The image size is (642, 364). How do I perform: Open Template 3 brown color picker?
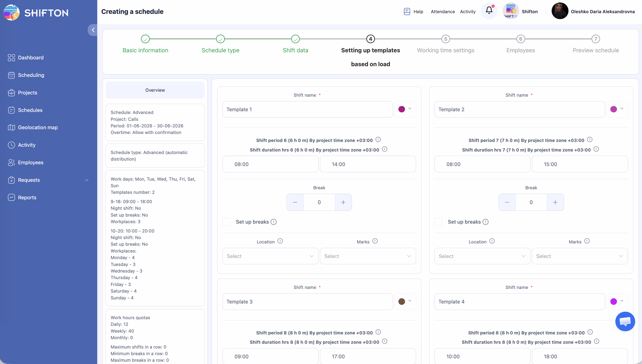pos(405,301)
